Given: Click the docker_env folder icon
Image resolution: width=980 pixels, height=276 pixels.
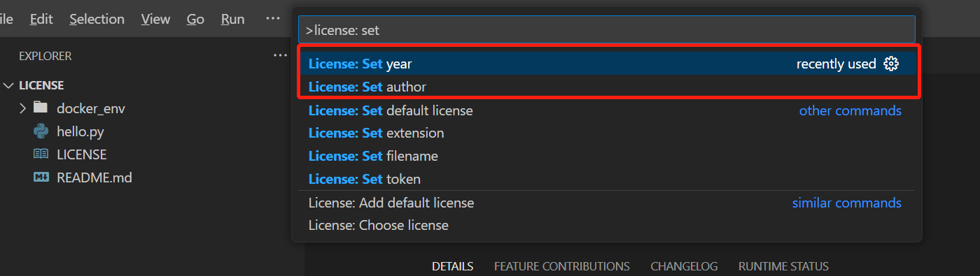Looking at the screenshot, I should tap(41, 108).
